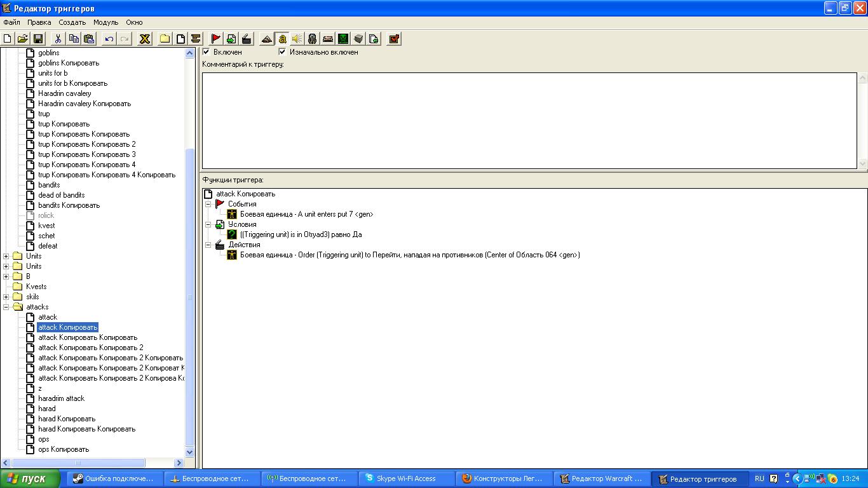Click trigger tree vertical scrollbar down arrow
The height and width of the screenshot is (488, 868).
tap(189, 452)
